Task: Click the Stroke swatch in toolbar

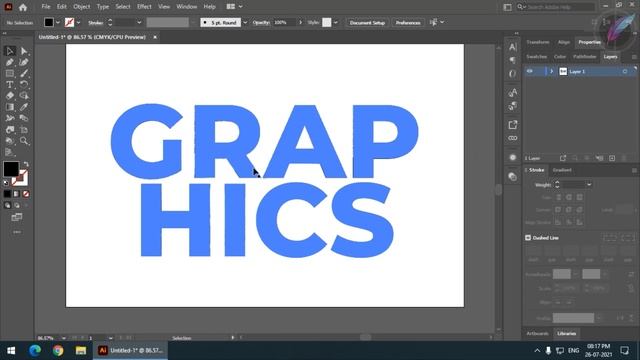Action: tap(20, 178)
